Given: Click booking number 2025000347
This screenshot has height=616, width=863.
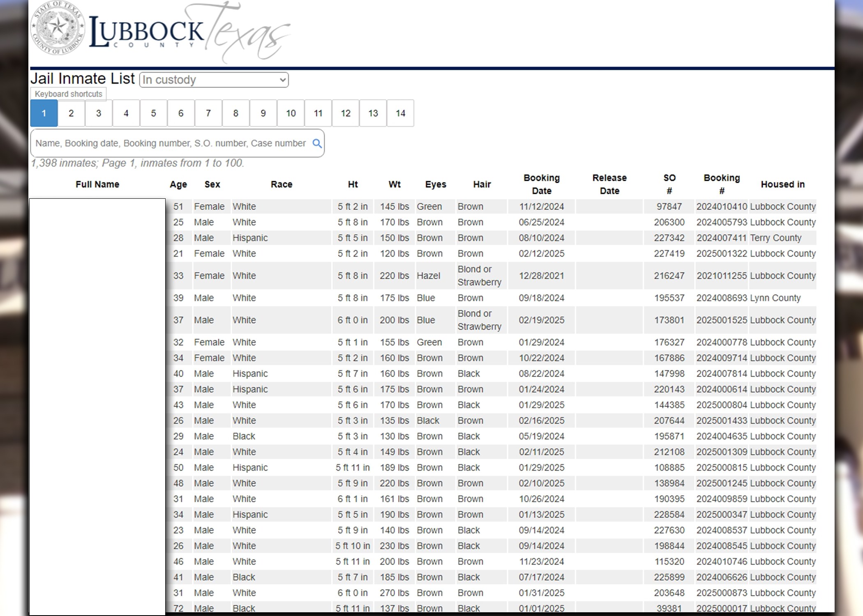Looking at the screenshot, I should click(722, 514).
